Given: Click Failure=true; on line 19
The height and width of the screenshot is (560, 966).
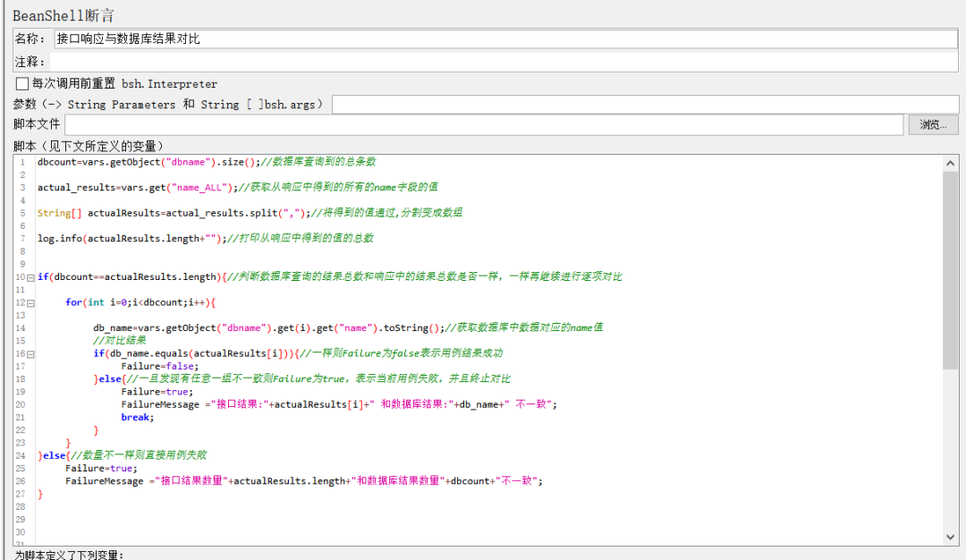Looking at the screenshot, I should point(157,392).
